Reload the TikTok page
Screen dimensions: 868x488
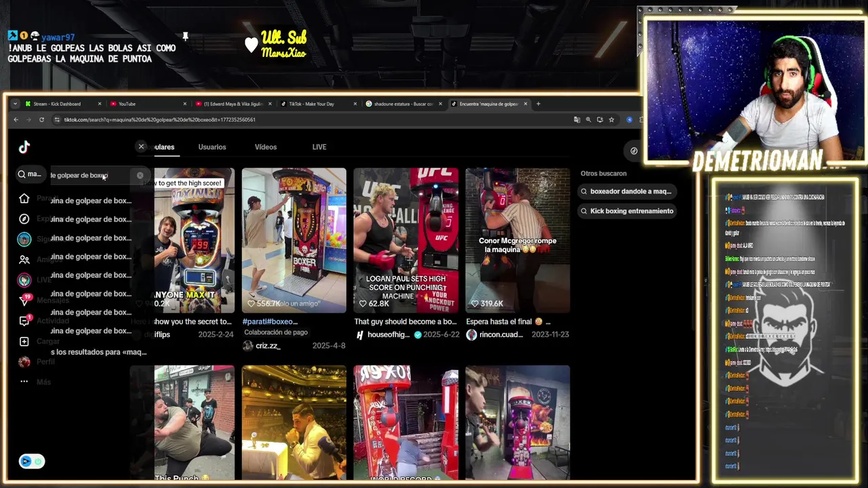click(x=41, y=120)
